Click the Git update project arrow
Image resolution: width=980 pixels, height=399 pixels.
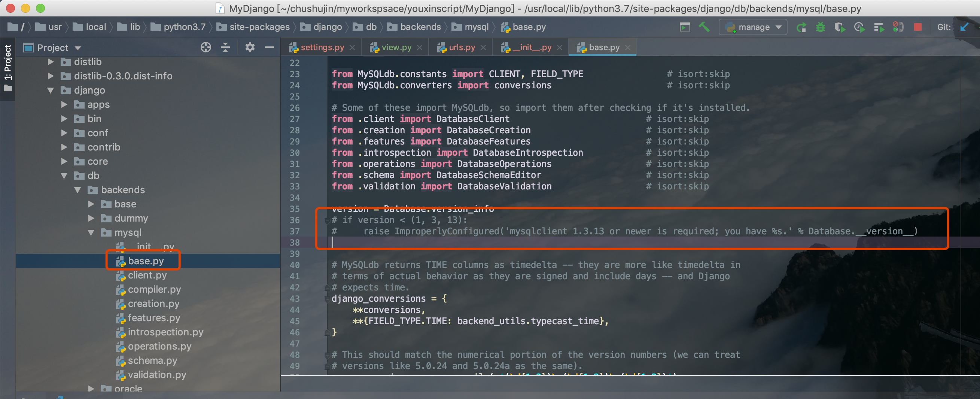(x=964, y=27)
